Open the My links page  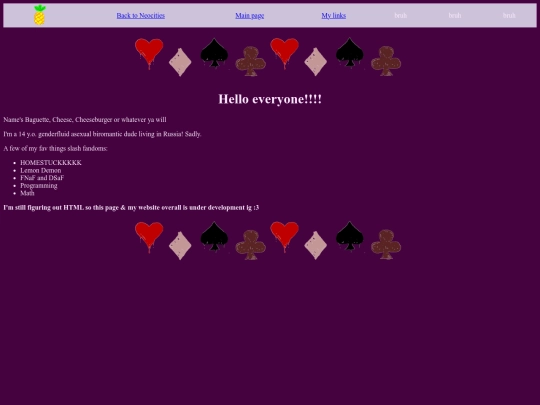coord(334,15)
